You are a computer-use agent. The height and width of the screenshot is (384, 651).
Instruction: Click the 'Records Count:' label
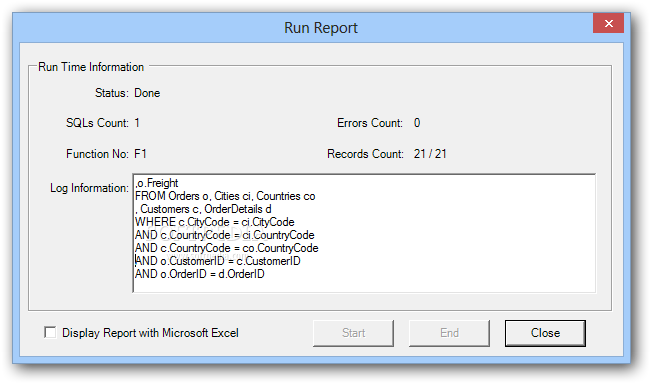(x=365, y=154)
